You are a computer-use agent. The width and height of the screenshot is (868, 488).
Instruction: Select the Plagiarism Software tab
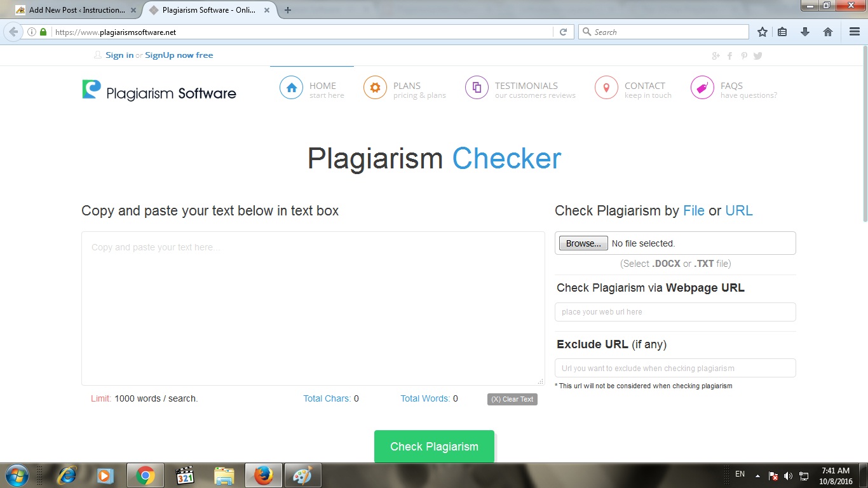click(208, 10)
